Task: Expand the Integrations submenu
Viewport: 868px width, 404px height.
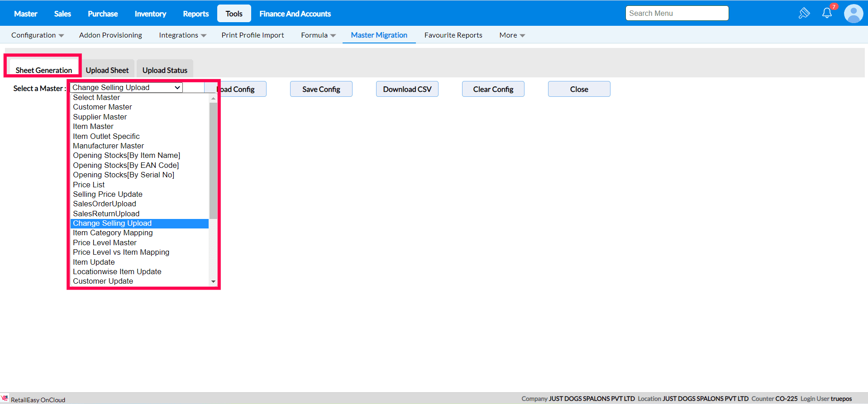Action: (182, 35)
